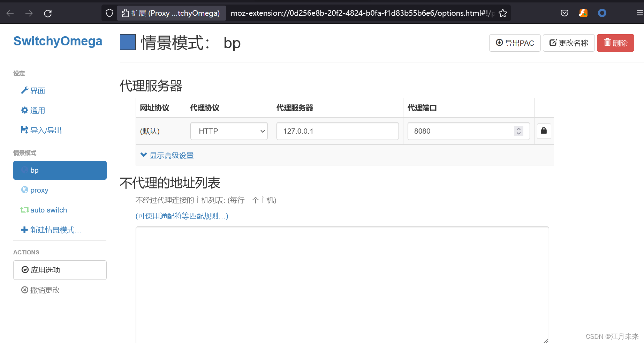Open the shield tracking protection icon
Screen dimensions: 644x343
pyautogui.click(x=109, y=13)
